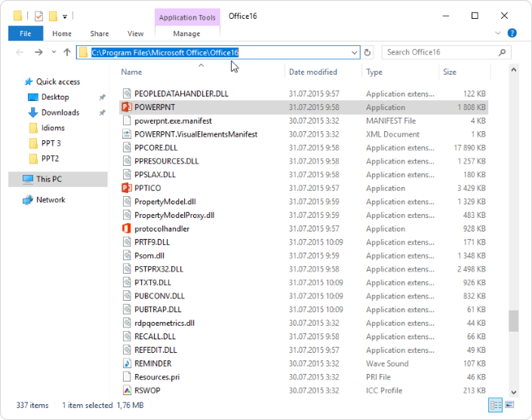Select PPCORE.DLL file
The width and height of the screenshot is (532, 420).
(x=304, y=148)
